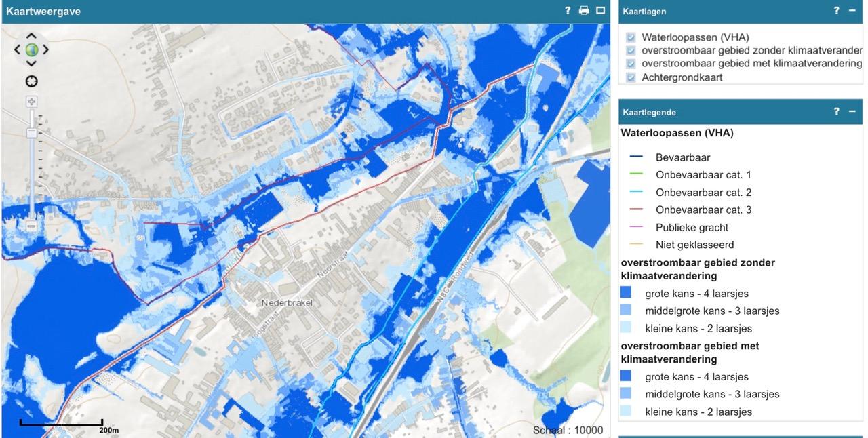Print the map using printer icon
Screen dimensions: 868x438
584,11
